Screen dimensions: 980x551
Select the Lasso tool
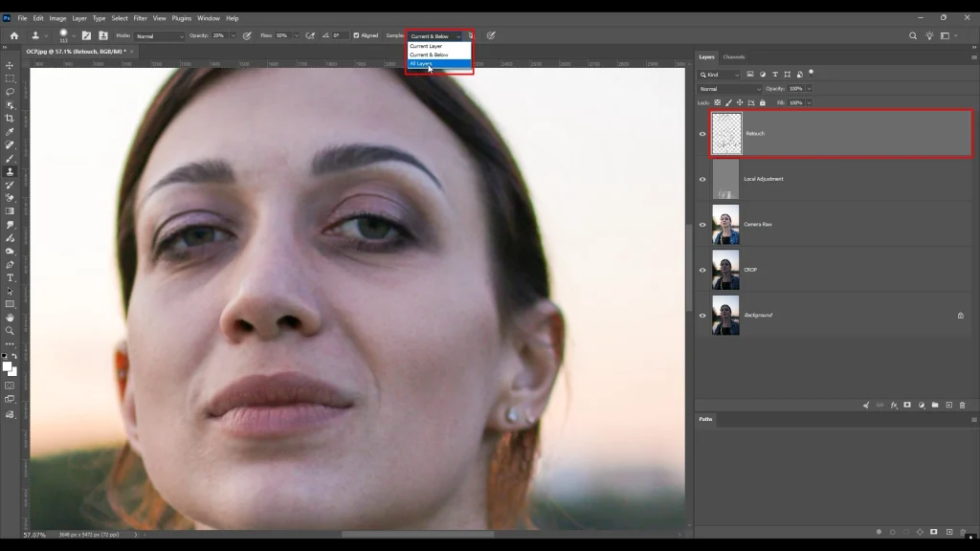point(10,92)
